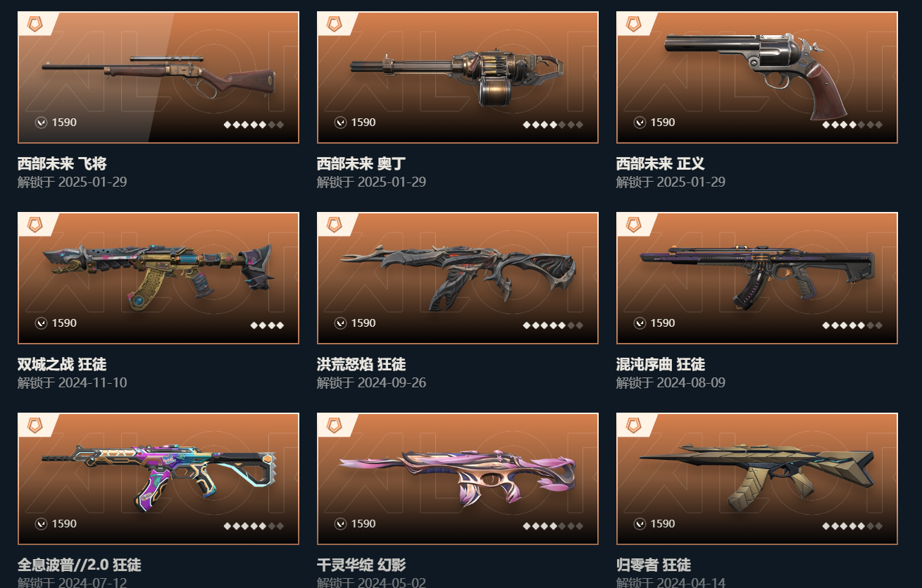Click the tier badge icon on 西部未来 飞将 card

click(x=35, y=24)
